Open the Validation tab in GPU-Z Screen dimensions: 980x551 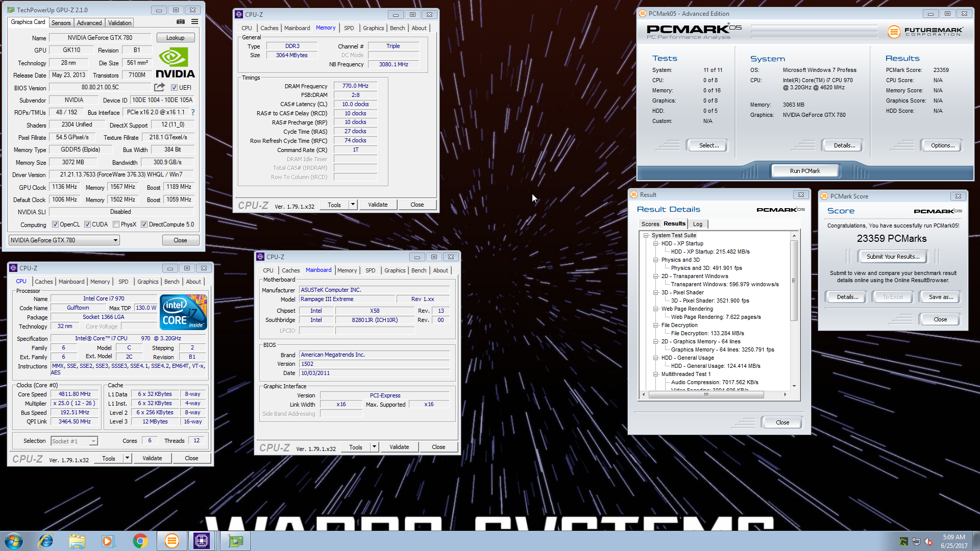coord(120,23)
